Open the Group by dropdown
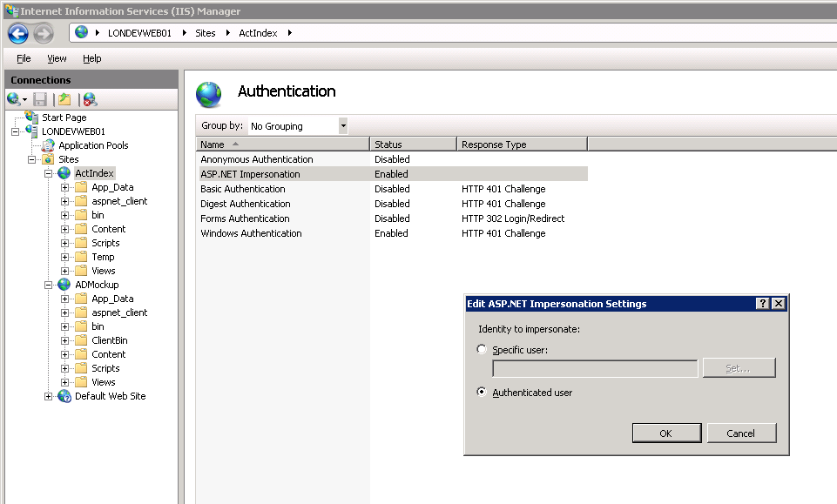Viewport: 837px width, 504px height. [x=343, y=126]
